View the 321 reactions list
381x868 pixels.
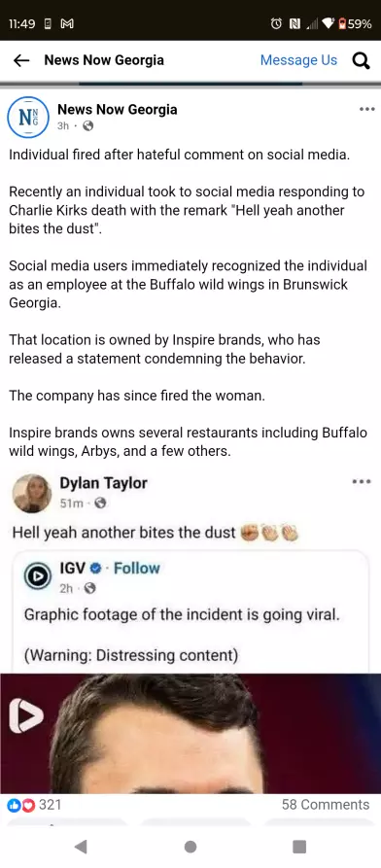pyautogui.click(x=50, y=805)
